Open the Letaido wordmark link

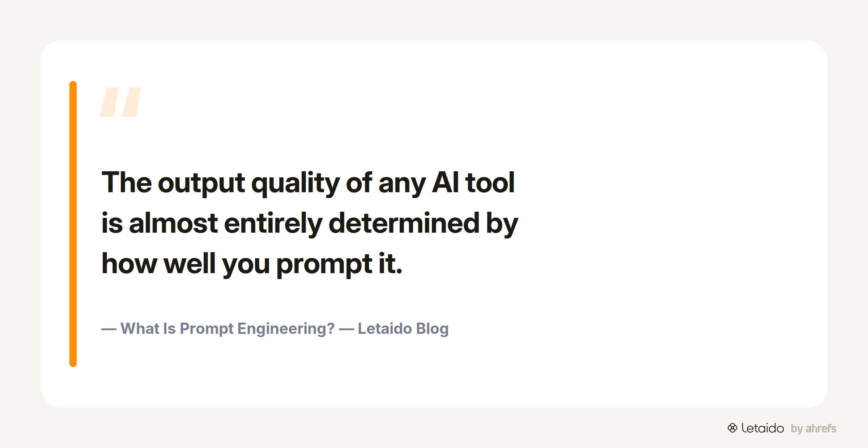[x=763, y=428]
